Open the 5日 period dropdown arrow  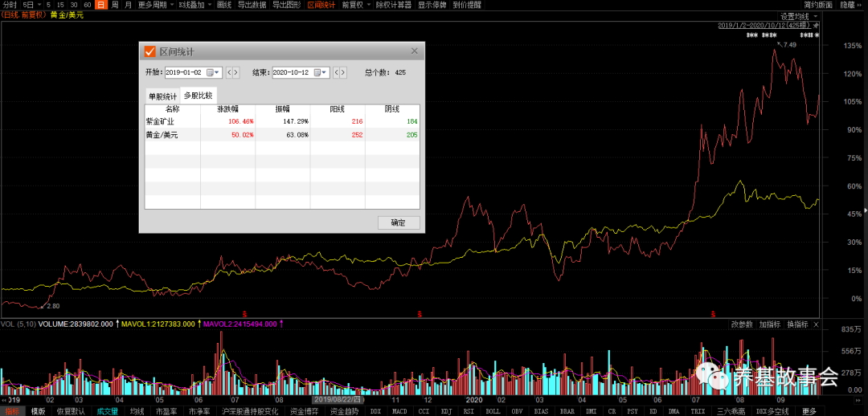click(39, 5)
